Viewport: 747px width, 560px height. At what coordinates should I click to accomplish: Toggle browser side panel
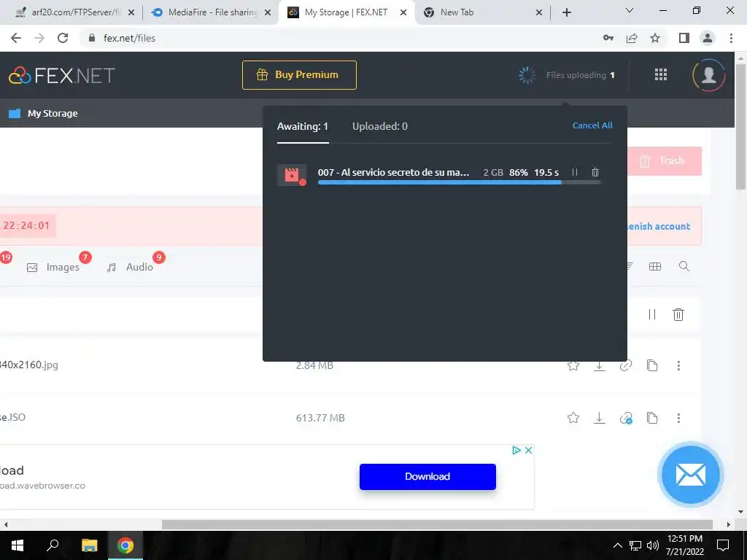click(684, 38)
